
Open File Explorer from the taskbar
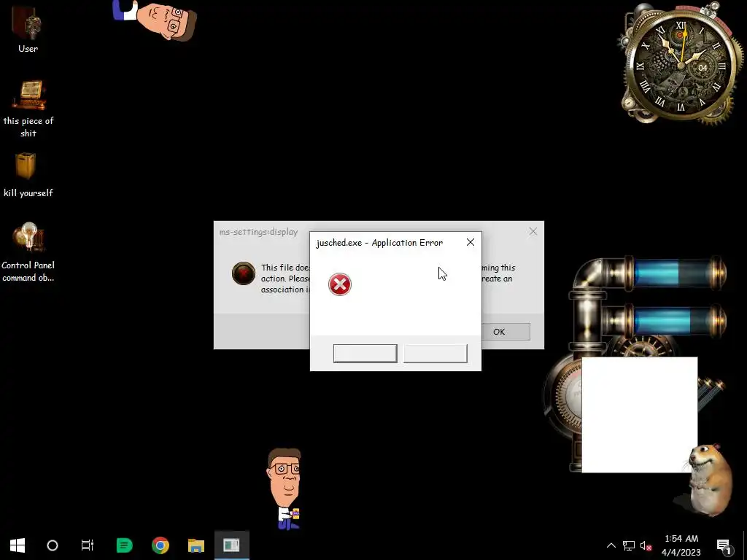[x=196, y=545]
